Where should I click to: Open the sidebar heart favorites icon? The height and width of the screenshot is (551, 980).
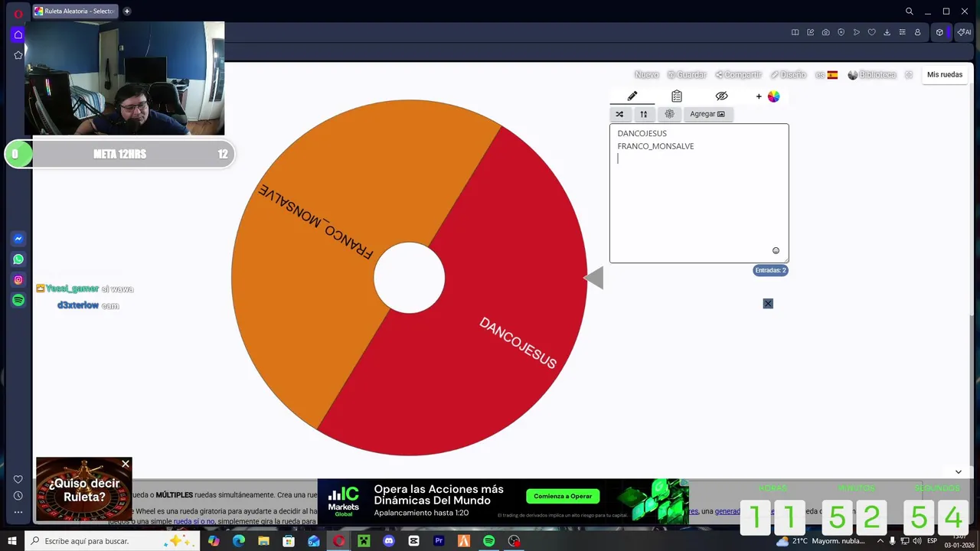tap(18, 480)
